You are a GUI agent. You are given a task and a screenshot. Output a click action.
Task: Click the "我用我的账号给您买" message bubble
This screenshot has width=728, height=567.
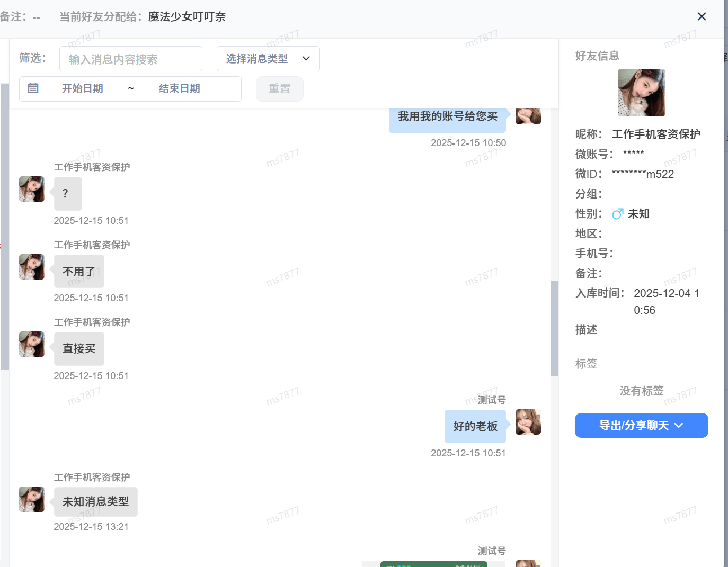pos(447,117)
